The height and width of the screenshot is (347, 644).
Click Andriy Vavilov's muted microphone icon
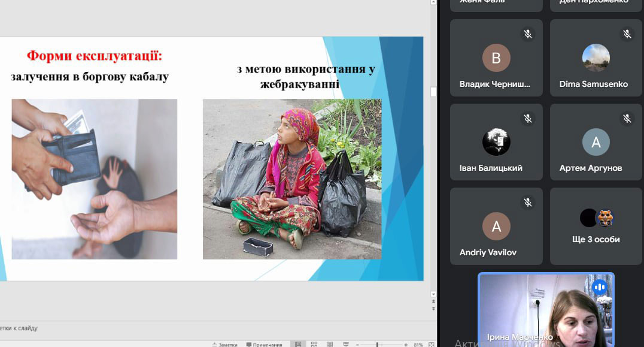click(528, 203)
